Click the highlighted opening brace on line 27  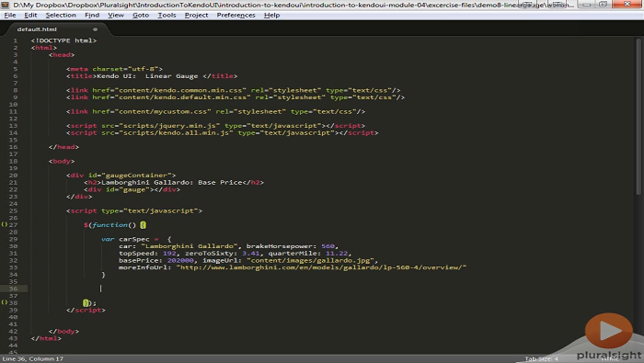click(143, 225)
